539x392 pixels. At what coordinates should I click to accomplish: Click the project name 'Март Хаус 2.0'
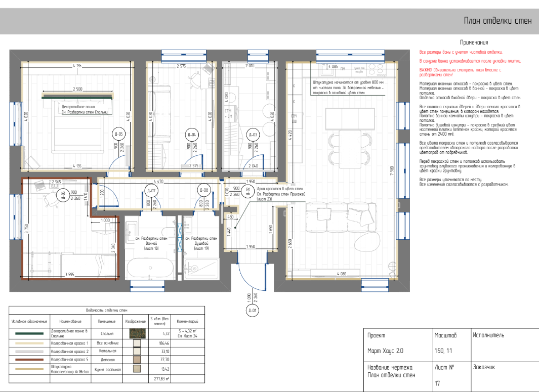(x=385, y=351)
